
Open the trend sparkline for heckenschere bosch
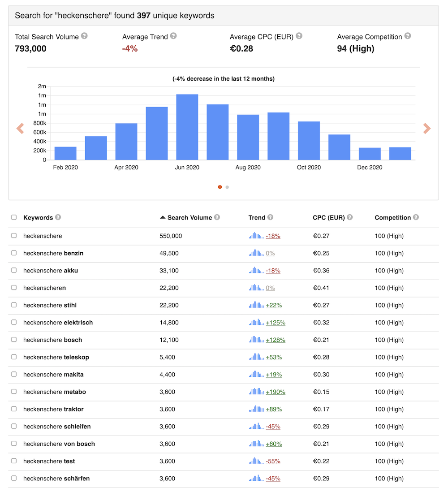tap(256, 340)
